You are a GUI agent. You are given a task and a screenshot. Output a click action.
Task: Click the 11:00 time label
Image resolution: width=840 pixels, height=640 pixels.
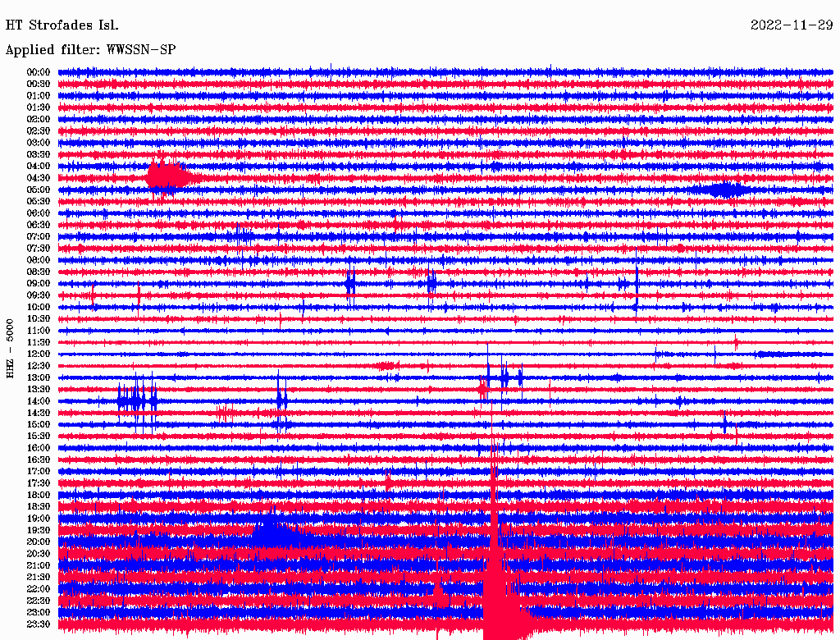point(39,331)
